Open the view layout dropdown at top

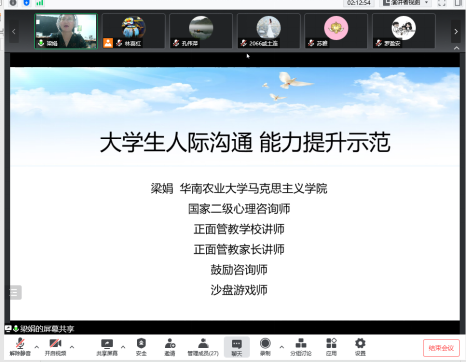pos(406,3)
